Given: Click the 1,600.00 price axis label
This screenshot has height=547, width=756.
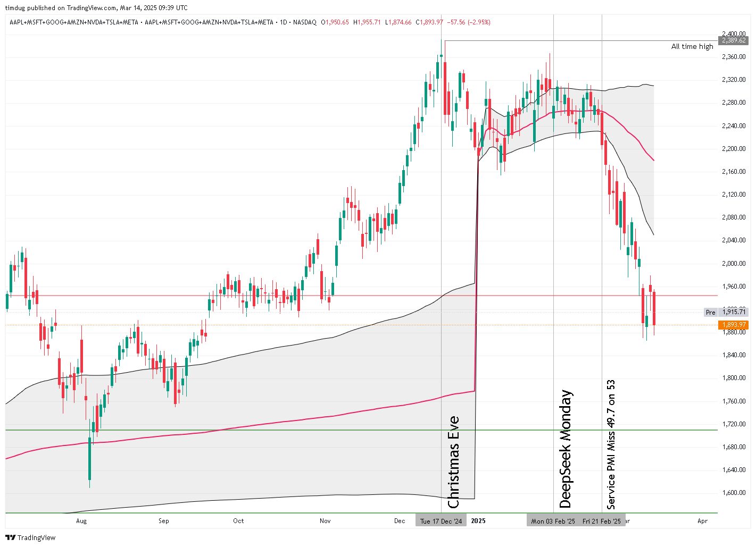Looking at the screenshot, I should 734,493.
